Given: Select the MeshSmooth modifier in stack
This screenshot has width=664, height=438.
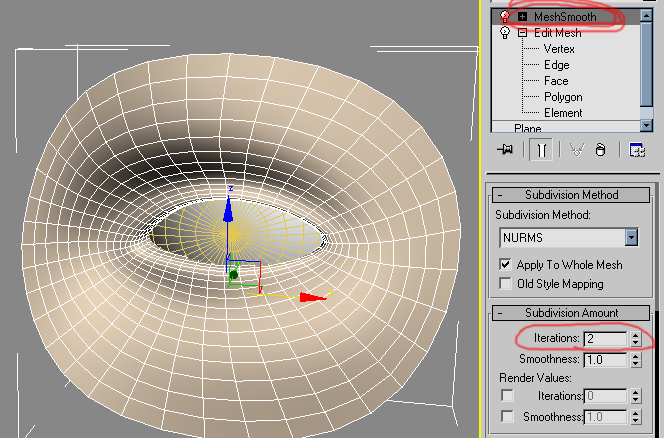Looking at the screenshot, I should tap(565, 17).
